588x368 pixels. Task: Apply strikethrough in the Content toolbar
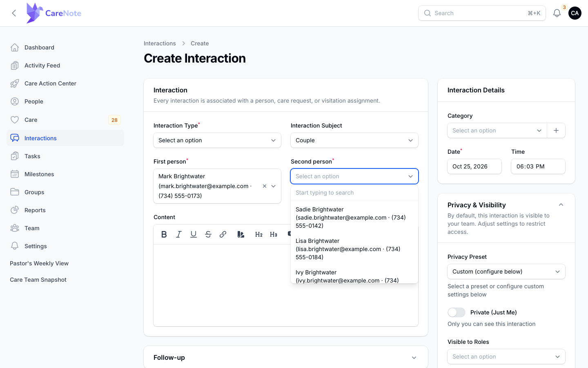[x=208, y=234]
